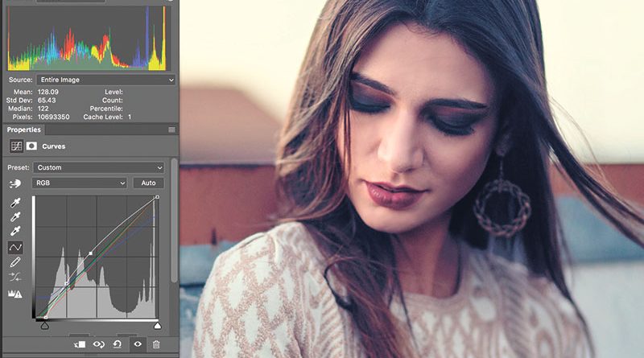Toggle the adjustment layer visibility eye

pyautogui.click(x=136, y=344)
